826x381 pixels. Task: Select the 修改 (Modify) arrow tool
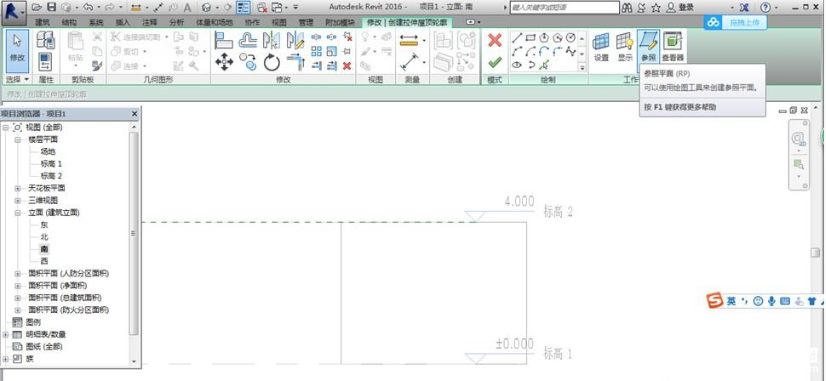pos(17,51)
